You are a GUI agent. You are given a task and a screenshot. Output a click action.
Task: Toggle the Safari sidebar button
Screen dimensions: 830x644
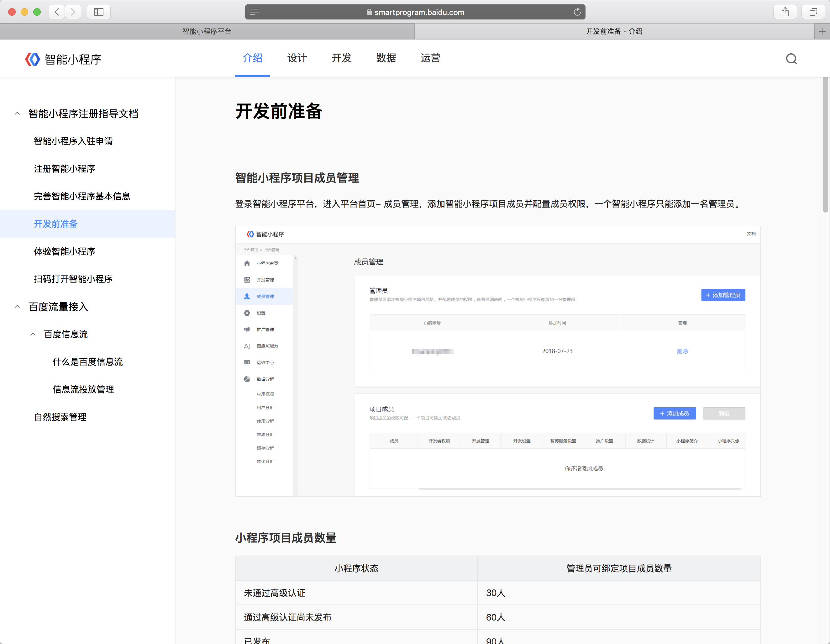[x=98, y=12]
